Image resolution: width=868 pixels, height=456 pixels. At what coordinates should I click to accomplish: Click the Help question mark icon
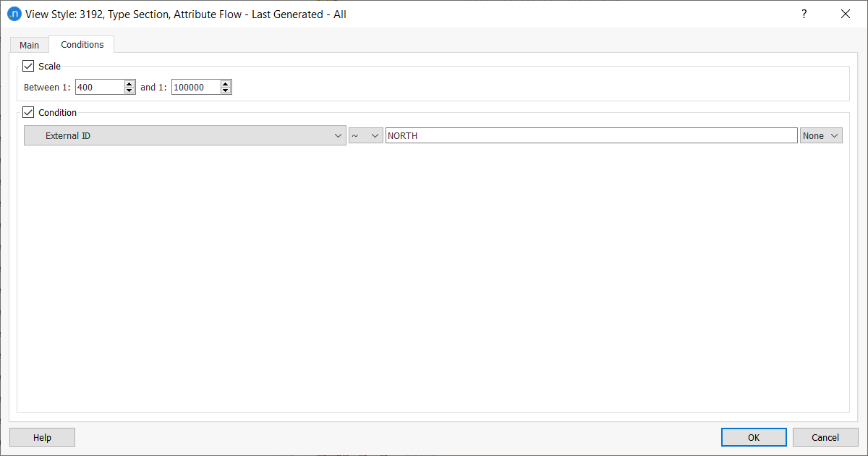(804, 14)
